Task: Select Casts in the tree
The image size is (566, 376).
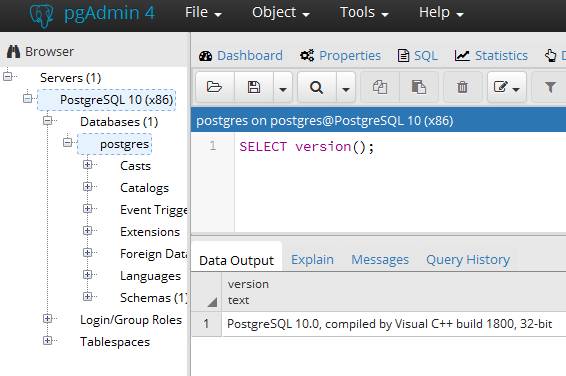Action: coord(135,166)
